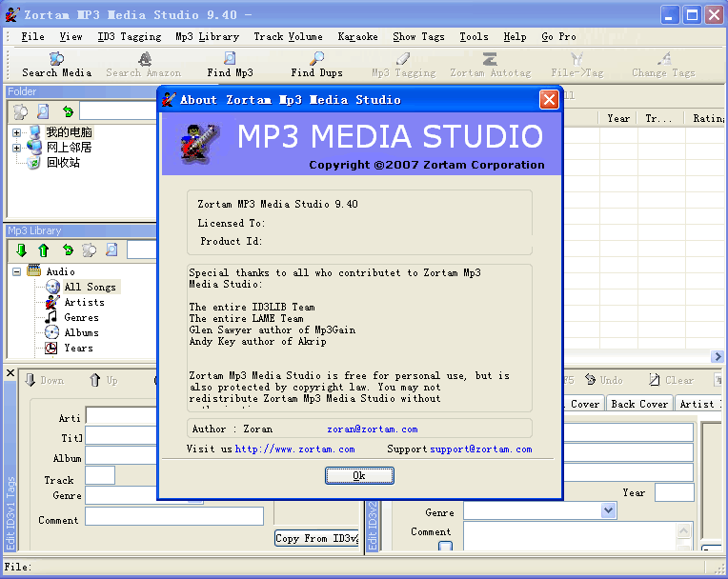Open the www.zortam.com link
Screen dimensions: 728x579
[294, 449]
